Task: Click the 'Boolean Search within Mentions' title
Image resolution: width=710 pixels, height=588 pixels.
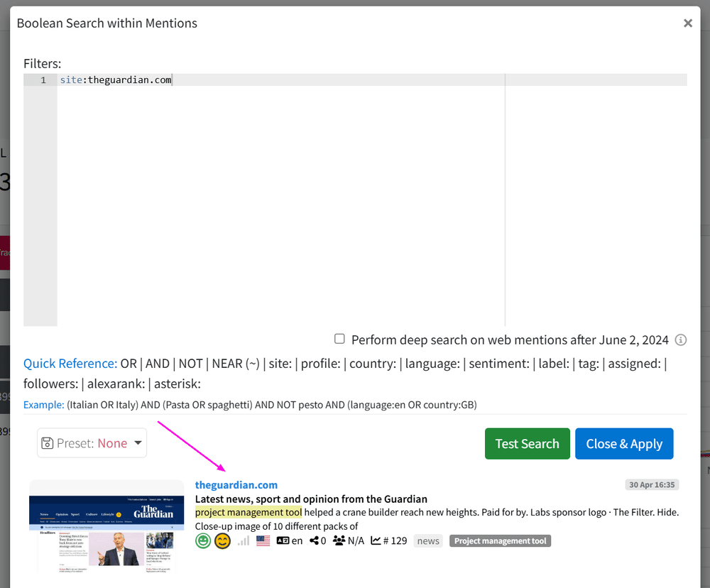Action: [107, 23]
